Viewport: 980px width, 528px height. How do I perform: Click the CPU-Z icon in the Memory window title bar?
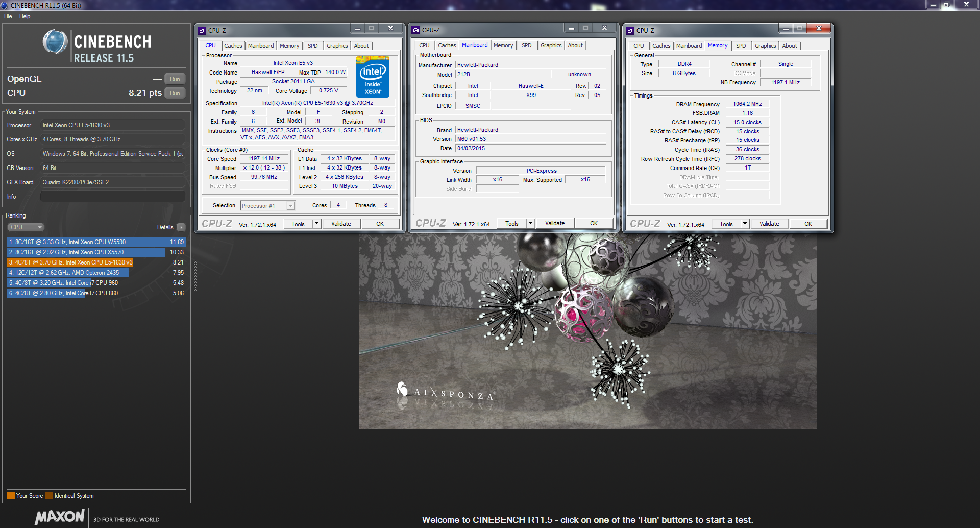click(630, 30)
